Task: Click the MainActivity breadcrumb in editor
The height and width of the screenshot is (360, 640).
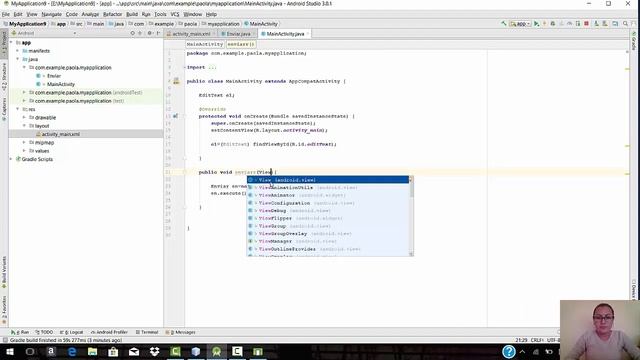Action: pos(204,44)
